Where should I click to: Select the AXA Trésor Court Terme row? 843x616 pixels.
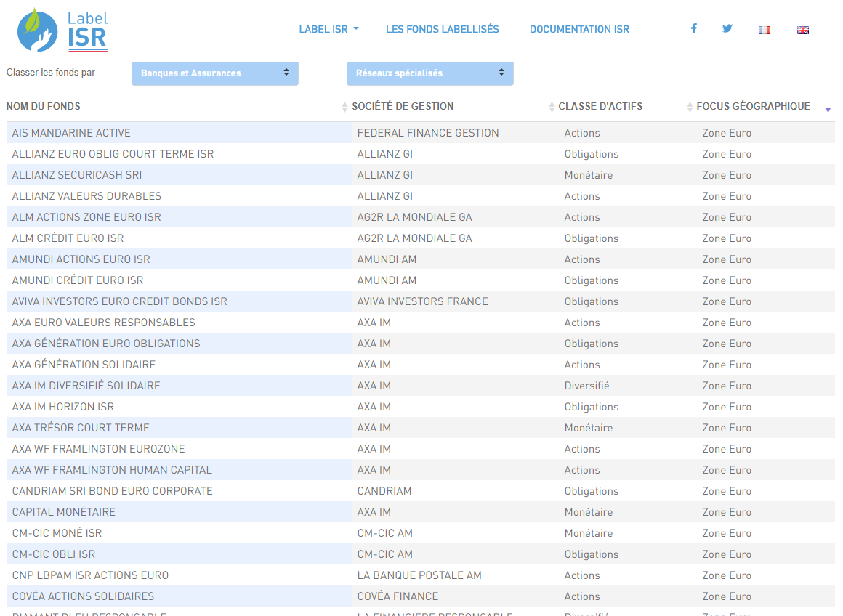click(81, 428)
